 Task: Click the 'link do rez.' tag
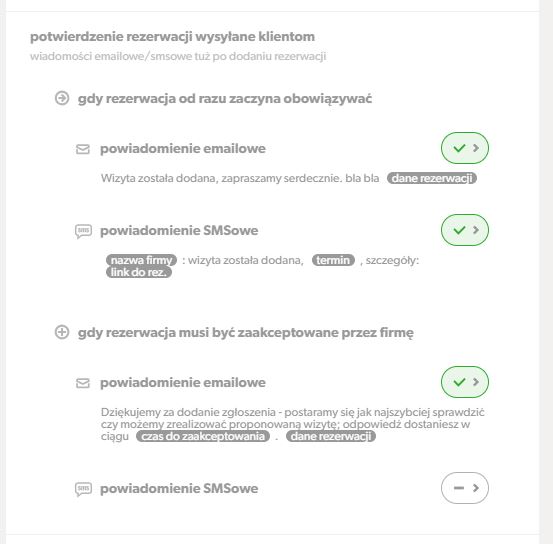click(139, 272)
